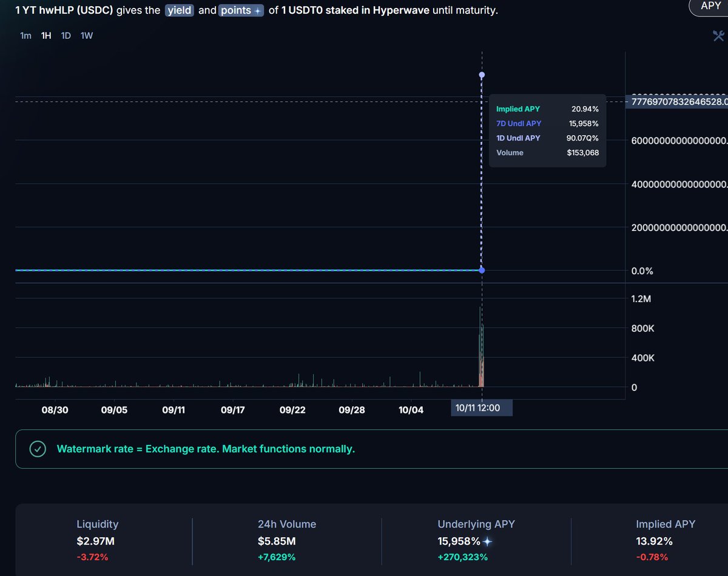Click the 1D Undl APY legend label
Viewport: 728px width, 576px height.
click(x=517, y=138)
